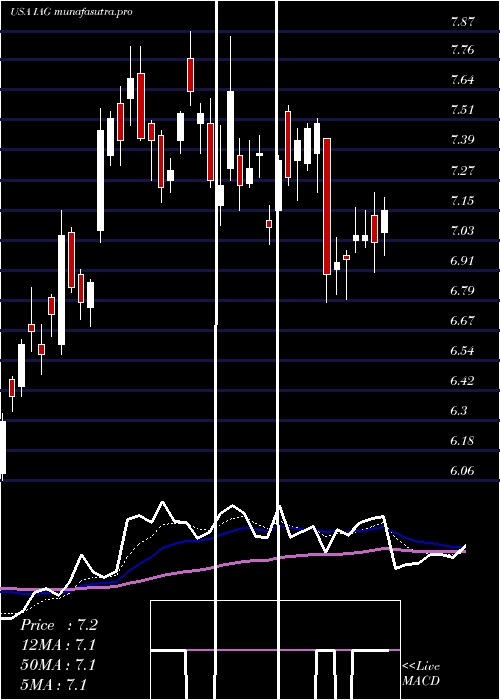The height and width of the screenshot is (700, 500).
Task: Click the 6.54 price axis label
Action: [x=462, y=350]
